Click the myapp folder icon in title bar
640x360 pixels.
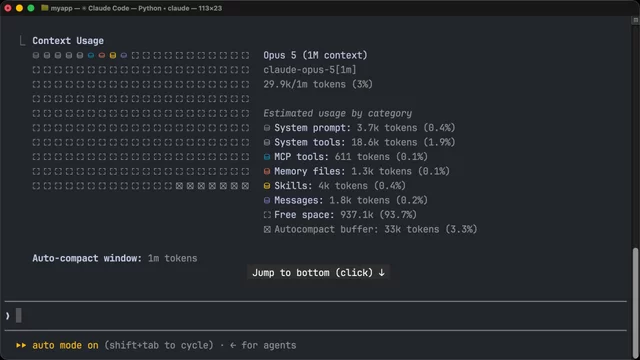click(44, 8)
